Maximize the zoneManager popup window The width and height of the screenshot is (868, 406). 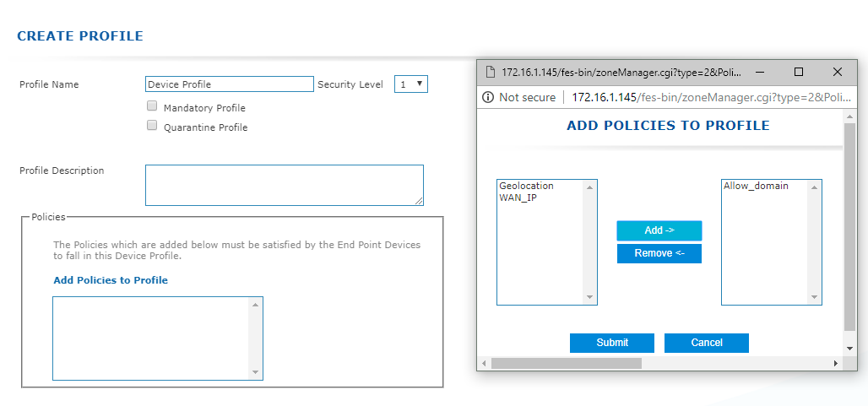click(798, 72)
